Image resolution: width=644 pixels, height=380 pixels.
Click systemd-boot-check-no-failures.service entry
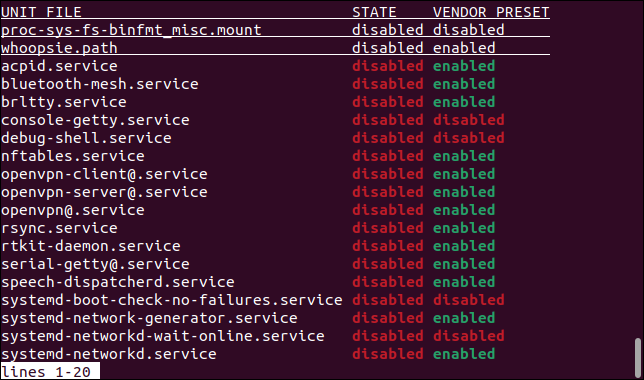point(172,300)
